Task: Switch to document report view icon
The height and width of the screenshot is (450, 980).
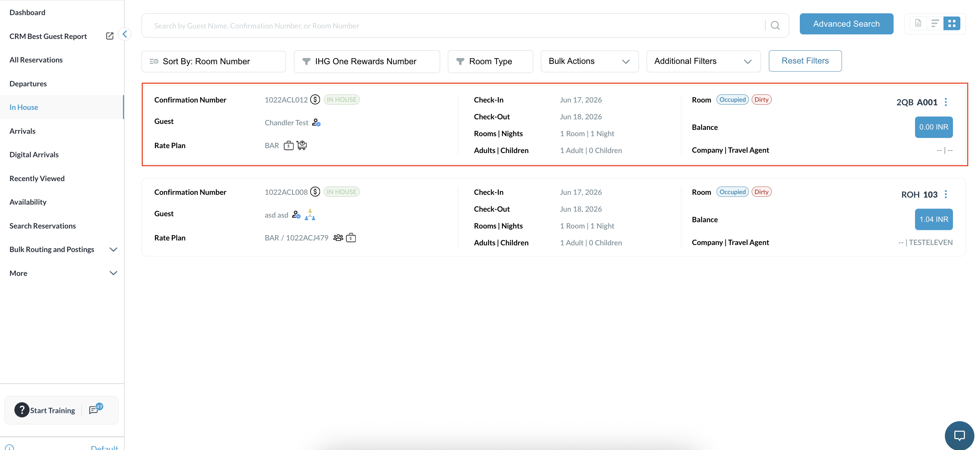Action: tap(918, 24)
